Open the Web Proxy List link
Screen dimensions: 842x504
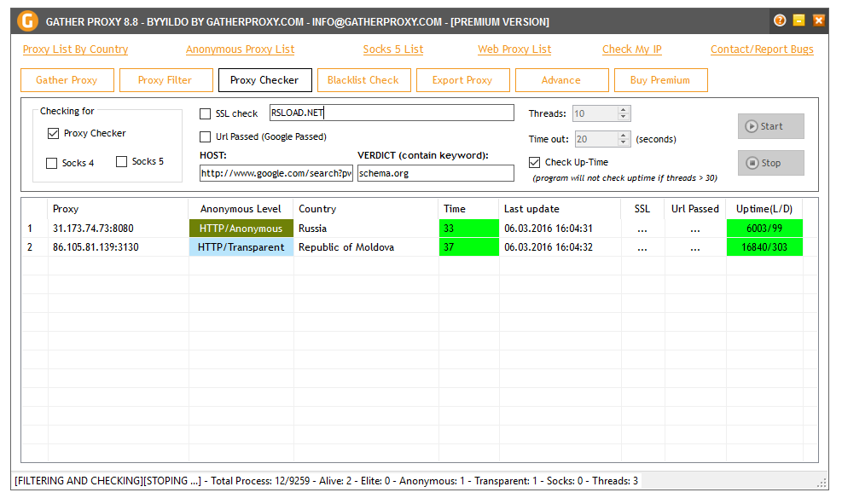coord(514,49)
